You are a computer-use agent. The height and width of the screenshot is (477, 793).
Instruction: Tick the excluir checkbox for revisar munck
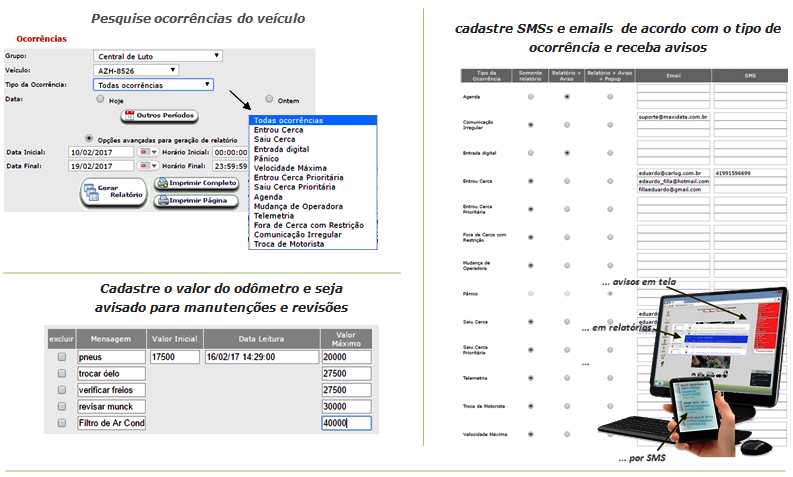[62, 406]
